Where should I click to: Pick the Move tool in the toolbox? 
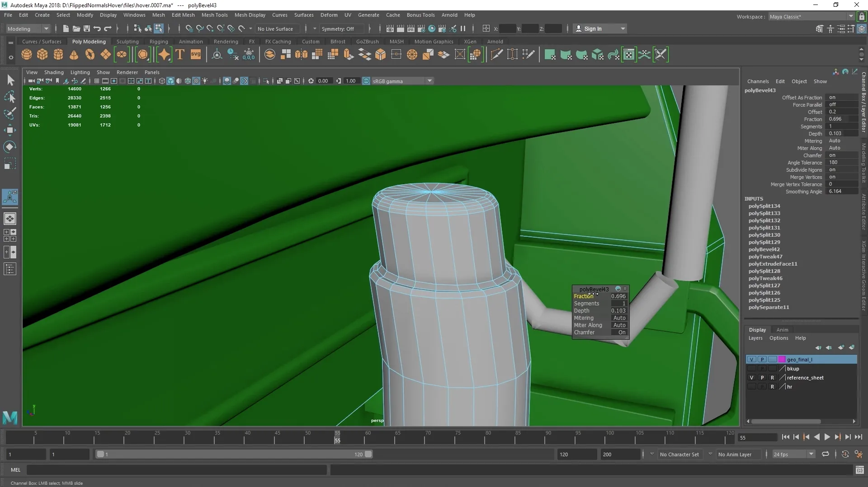tap(10, 131)
